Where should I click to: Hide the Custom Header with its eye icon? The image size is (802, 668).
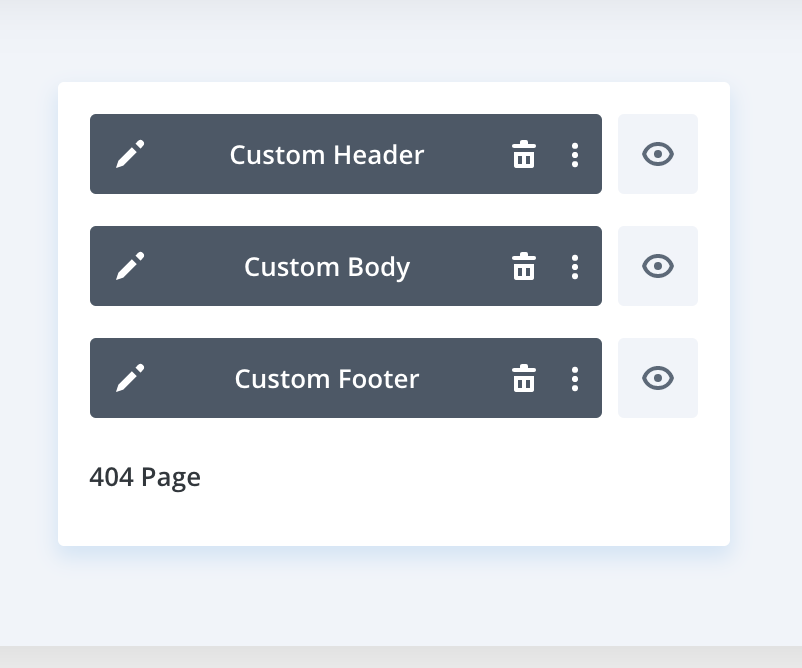(x=658, y=154)
